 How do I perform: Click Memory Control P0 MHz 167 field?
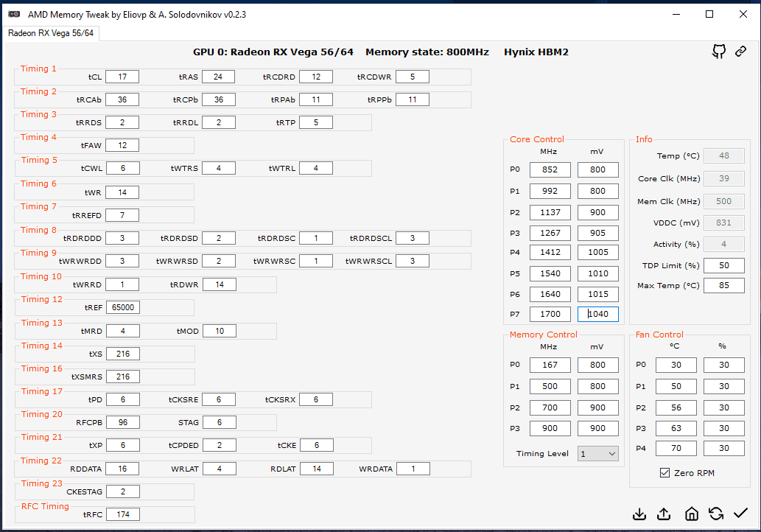(x=550, y=365)
